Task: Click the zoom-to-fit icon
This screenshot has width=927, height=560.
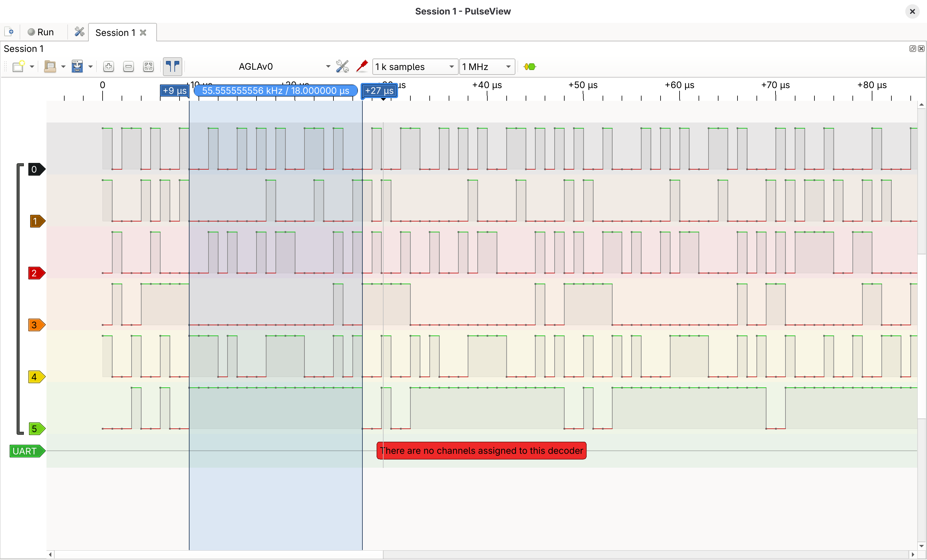Action: coord(148,67)
